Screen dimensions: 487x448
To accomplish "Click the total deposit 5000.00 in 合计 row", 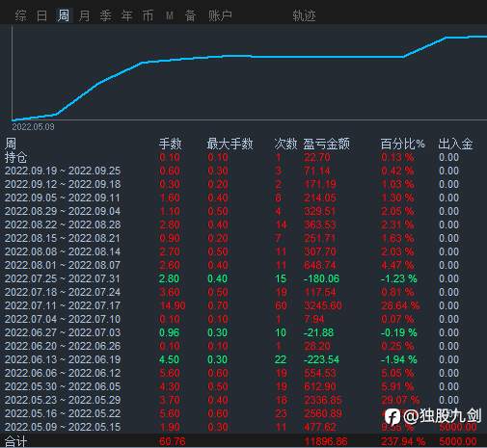I will (458, 442).
